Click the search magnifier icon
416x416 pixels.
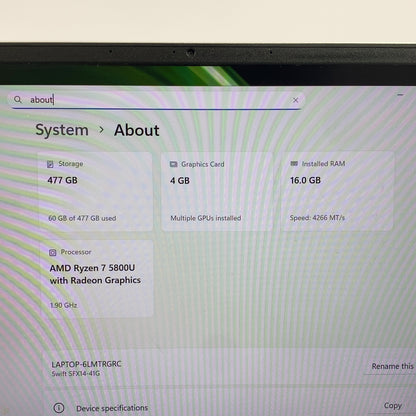tap(18, 99)
